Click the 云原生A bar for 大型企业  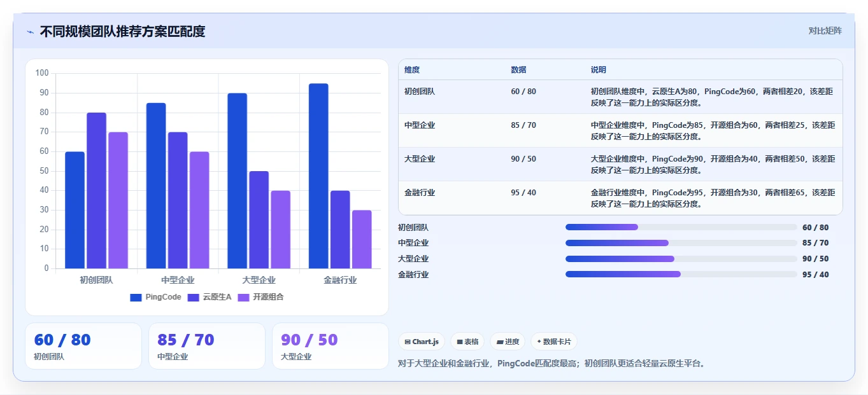(259, 219)
